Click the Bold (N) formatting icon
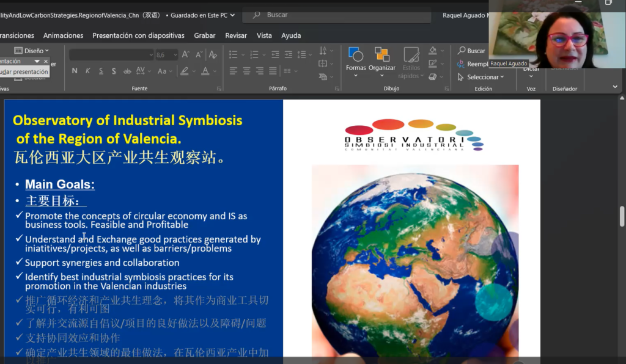This screenshot has height=364, width=626. pyautogui.click(x=75, y=71)
